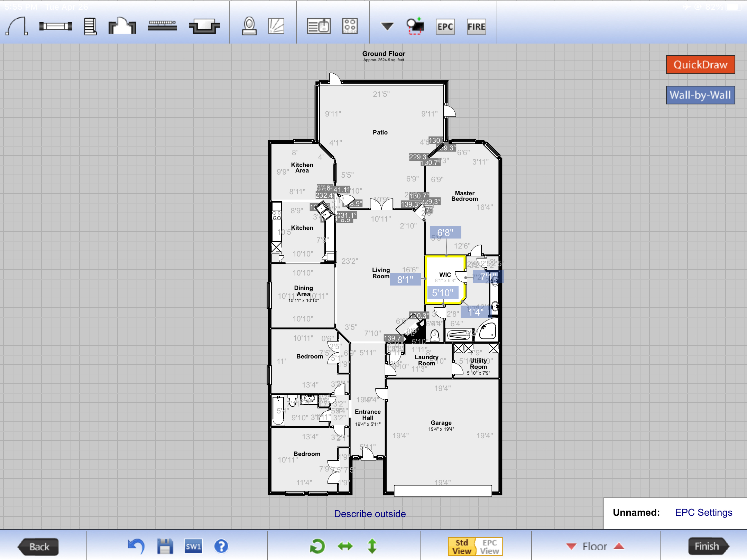Viewport: 747px width, 560px height.
Task: Expand the toolbar dropdown arrow
Action: 387,26
